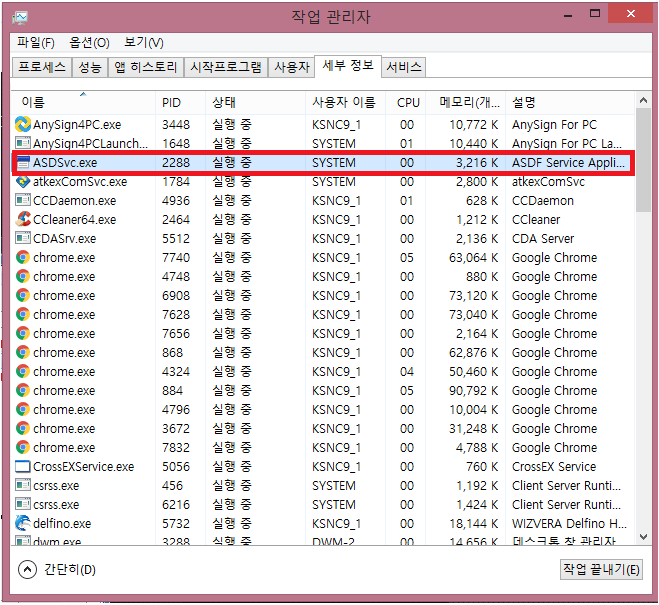Click the chrome.exe icon with PID 884
659x605 pixels.
[23, 390]
